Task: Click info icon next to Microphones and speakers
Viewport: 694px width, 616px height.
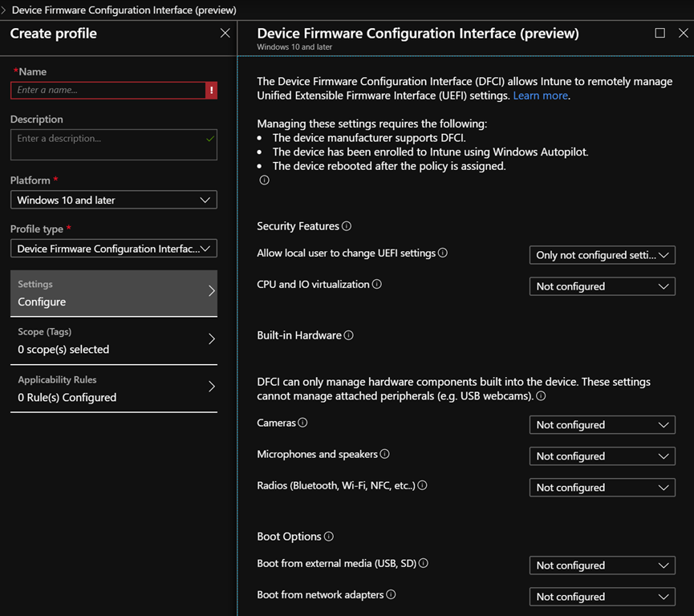Action: coord(384,454)
